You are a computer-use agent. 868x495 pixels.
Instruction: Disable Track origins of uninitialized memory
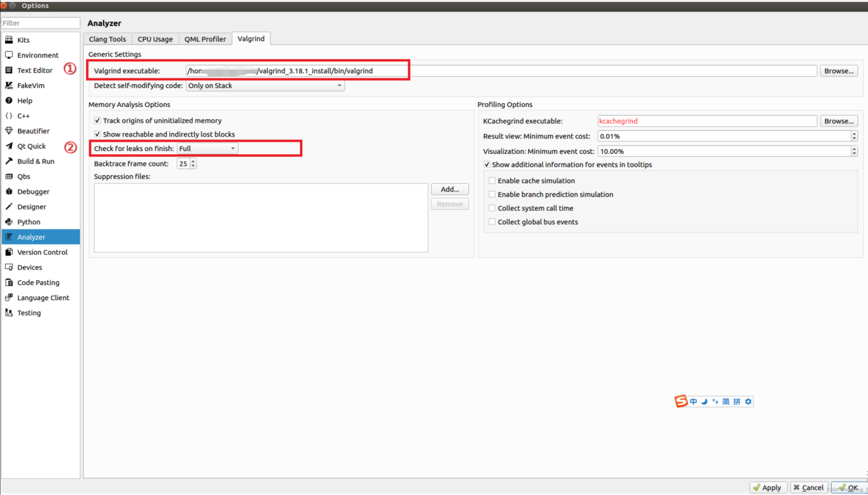pyautogui.click(x=97, y=121)
